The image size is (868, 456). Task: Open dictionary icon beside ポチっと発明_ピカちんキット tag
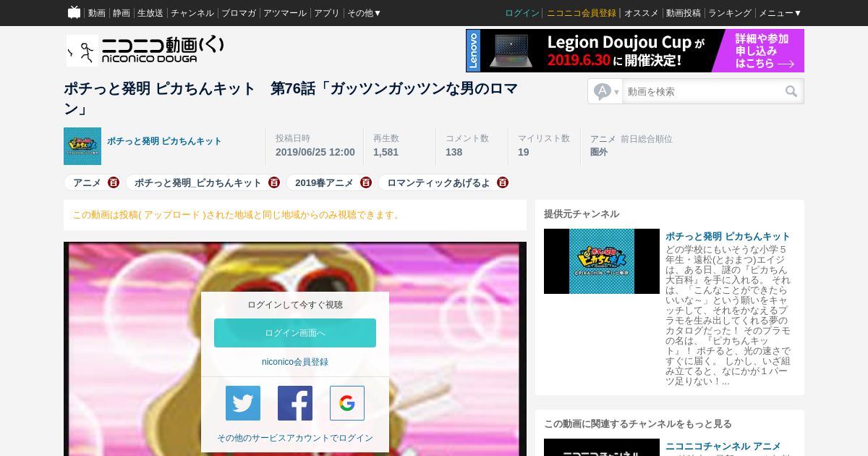(274, 182)
